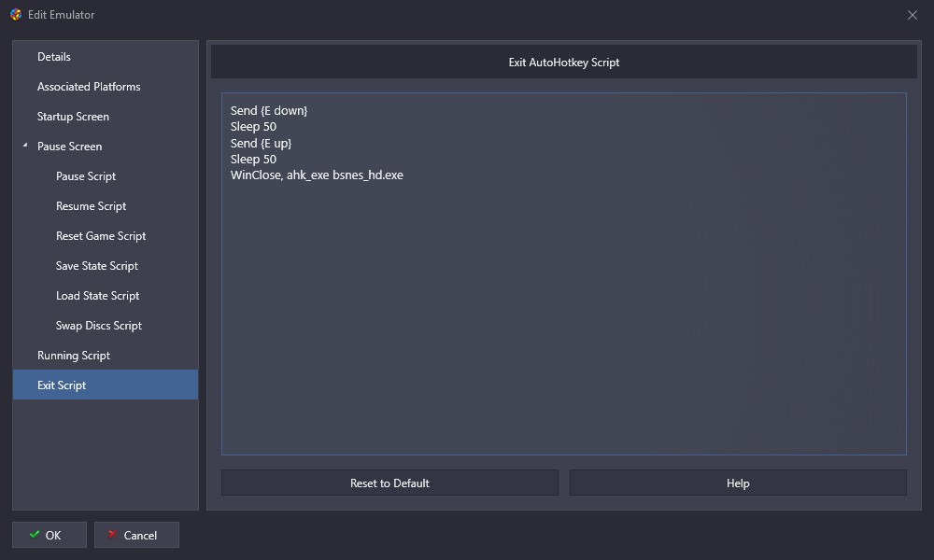The image size is (934, 560).
Task: Click the red X icon on Cancel
Action: pos(112,535)
